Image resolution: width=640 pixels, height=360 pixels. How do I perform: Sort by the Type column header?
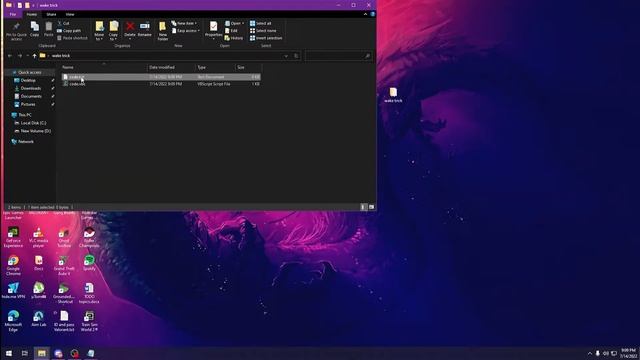[x=215, y=67]
